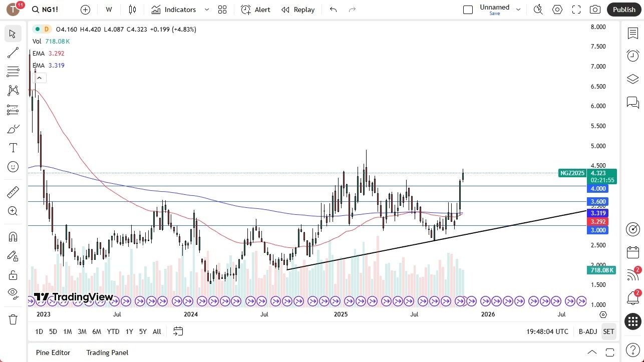Start Replay mode
Viewport: 644px width, 362px height.
tap(297, 10)
